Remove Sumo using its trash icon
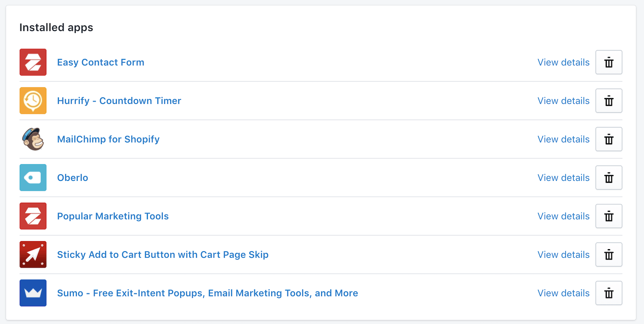 609,293
